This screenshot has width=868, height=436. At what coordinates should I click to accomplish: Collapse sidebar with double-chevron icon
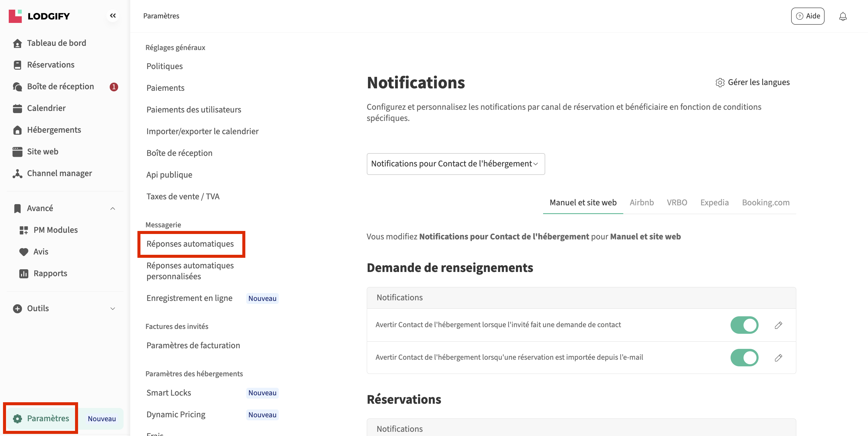113,15
